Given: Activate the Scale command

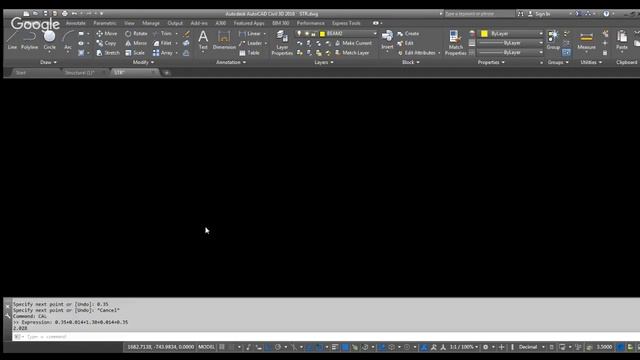Looking at the screenshot, I should coord(135,53).
